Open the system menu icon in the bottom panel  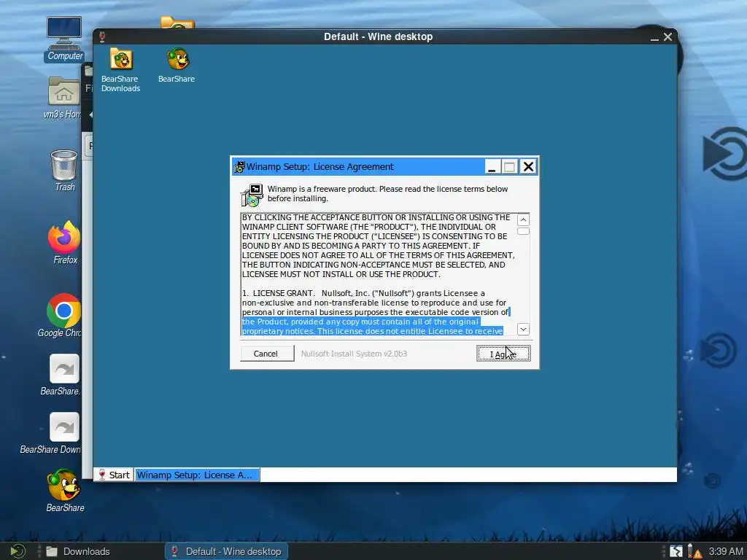(18, 551)
